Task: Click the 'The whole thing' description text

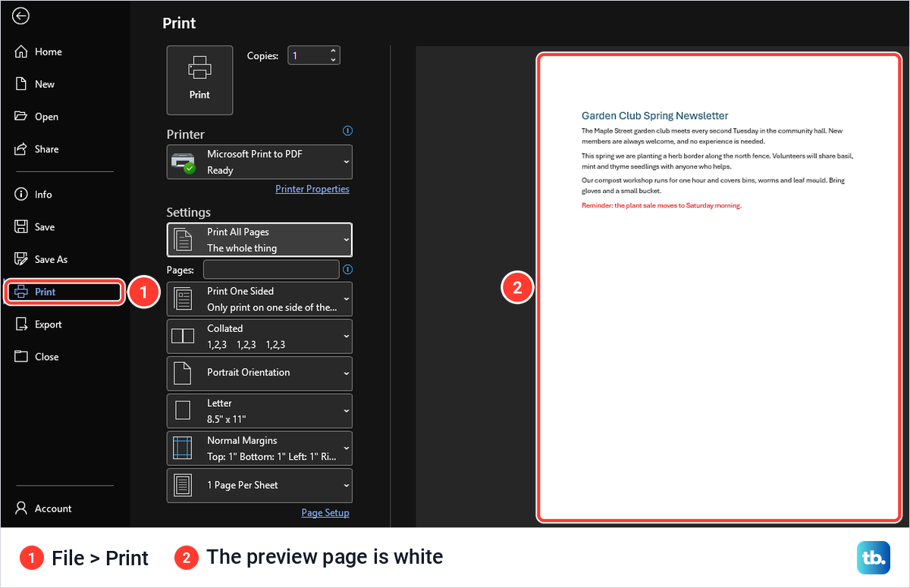Action: [x=242, y=248]
